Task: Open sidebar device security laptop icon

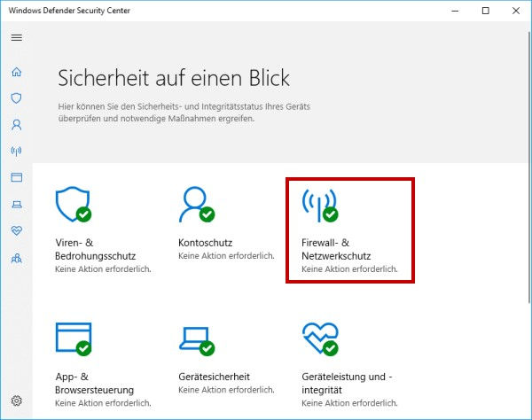Action: (x=17, y=205)
